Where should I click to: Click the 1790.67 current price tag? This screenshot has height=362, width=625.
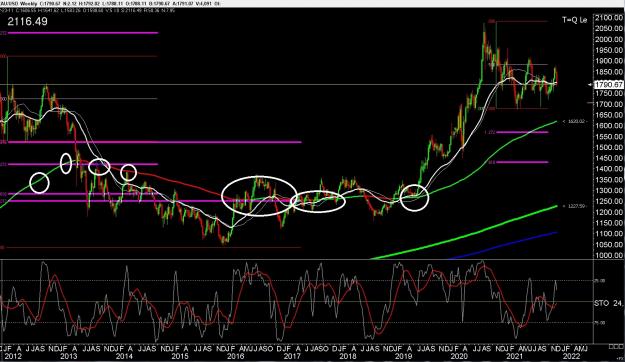[x=609, y=85]
